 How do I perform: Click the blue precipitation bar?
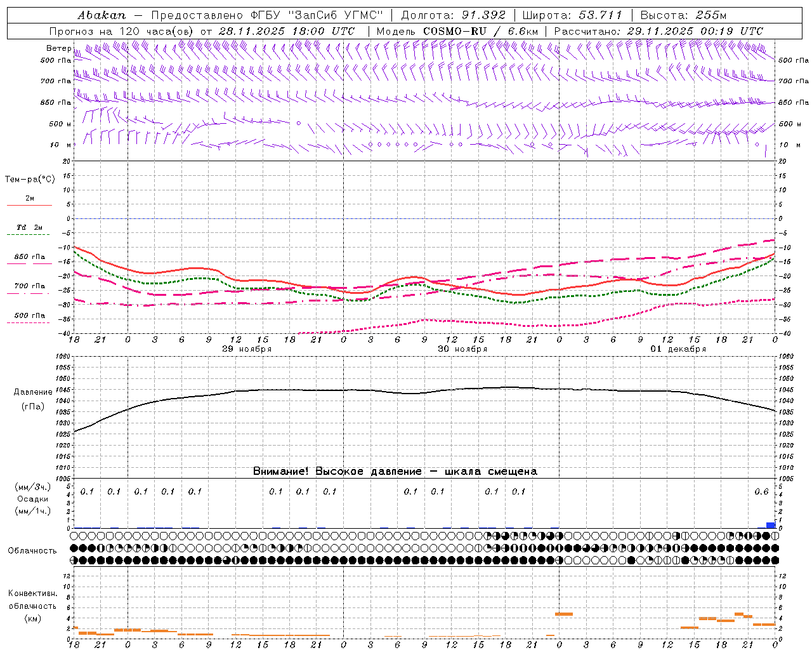[x=771, y=525]
